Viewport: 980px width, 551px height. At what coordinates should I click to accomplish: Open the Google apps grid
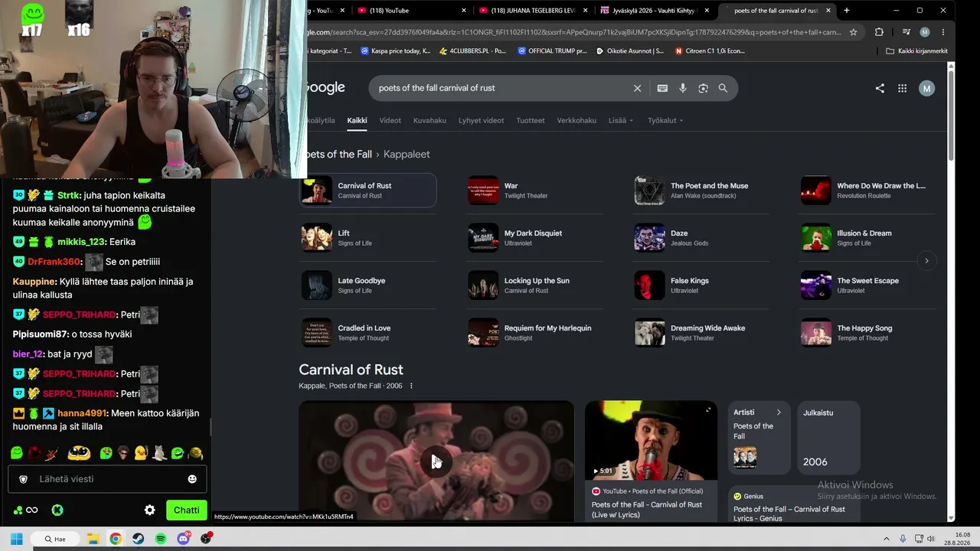(902, 88)
